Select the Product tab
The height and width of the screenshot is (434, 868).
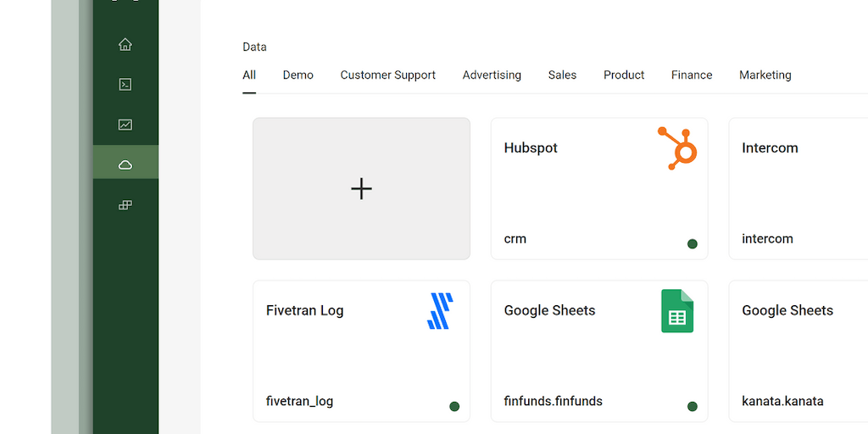coord(624,75)
